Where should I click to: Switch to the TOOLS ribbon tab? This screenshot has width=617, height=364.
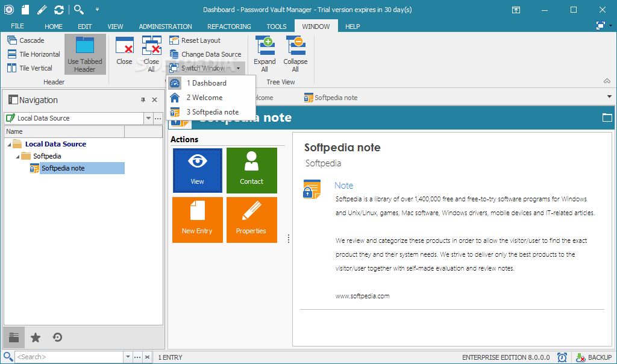click(277, 27)
